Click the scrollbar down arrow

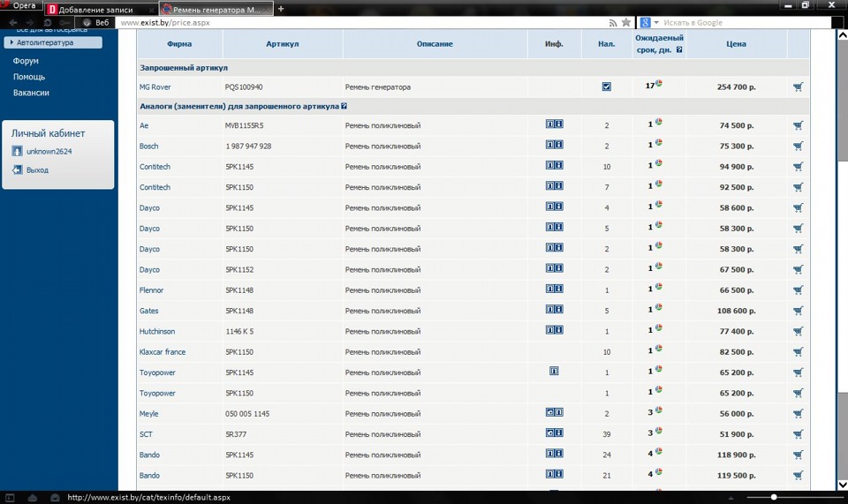843,485
